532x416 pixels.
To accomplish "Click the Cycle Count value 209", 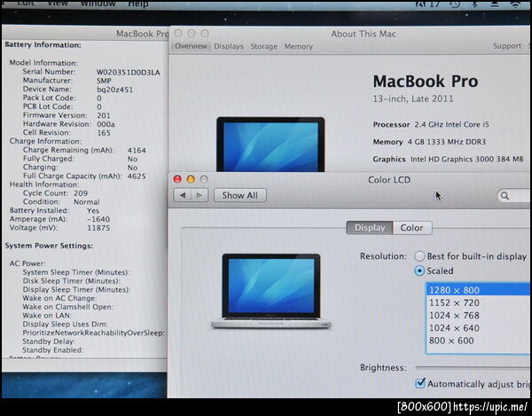I will tap(81, 193).
